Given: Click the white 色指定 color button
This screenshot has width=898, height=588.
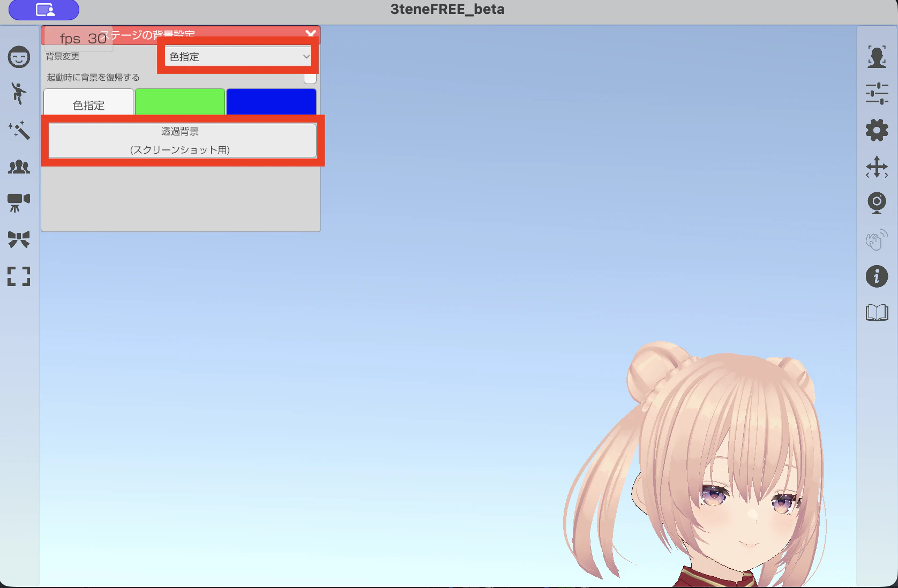Looking at the screenshot, I should pyautogui.click(x=88, y=102).
